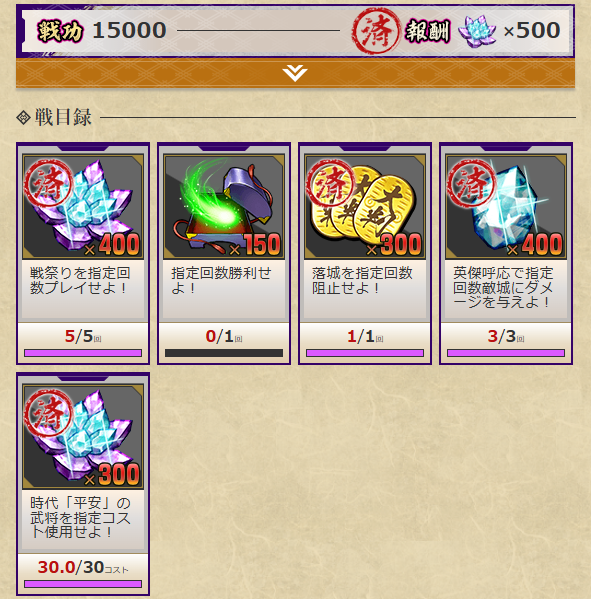Click the purple lotus crystal ×400 reward icon
591x599 pixels.
(83, 207)
